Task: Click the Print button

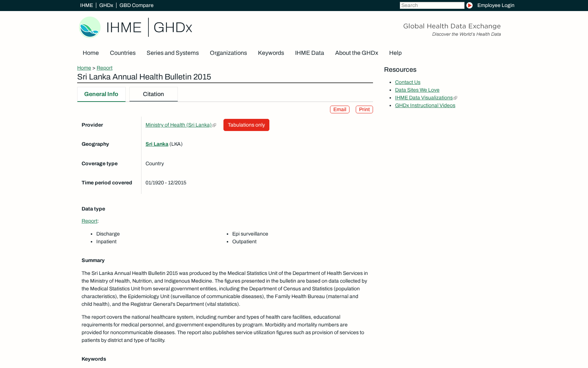Action: point(364,109)
